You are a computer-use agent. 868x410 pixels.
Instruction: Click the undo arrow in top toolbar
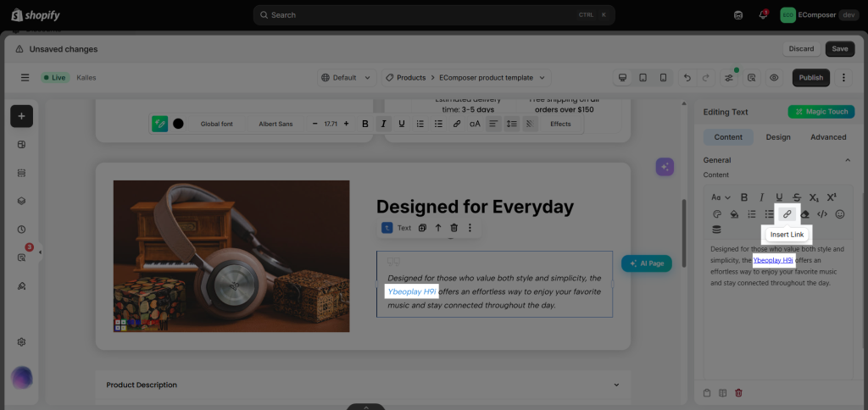point(687,77)
